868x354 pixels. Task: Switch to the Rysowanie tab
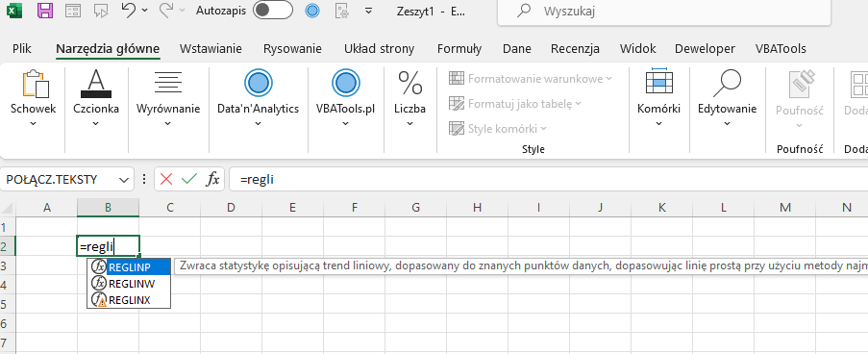(x=292, y=49)
